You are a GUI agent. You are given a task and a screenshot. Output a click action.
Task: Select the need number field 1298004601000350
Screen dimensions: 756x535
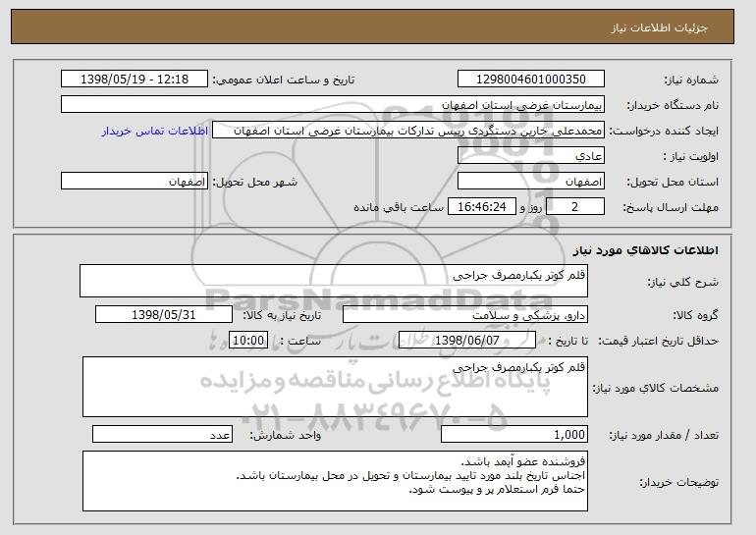(531, 80)
